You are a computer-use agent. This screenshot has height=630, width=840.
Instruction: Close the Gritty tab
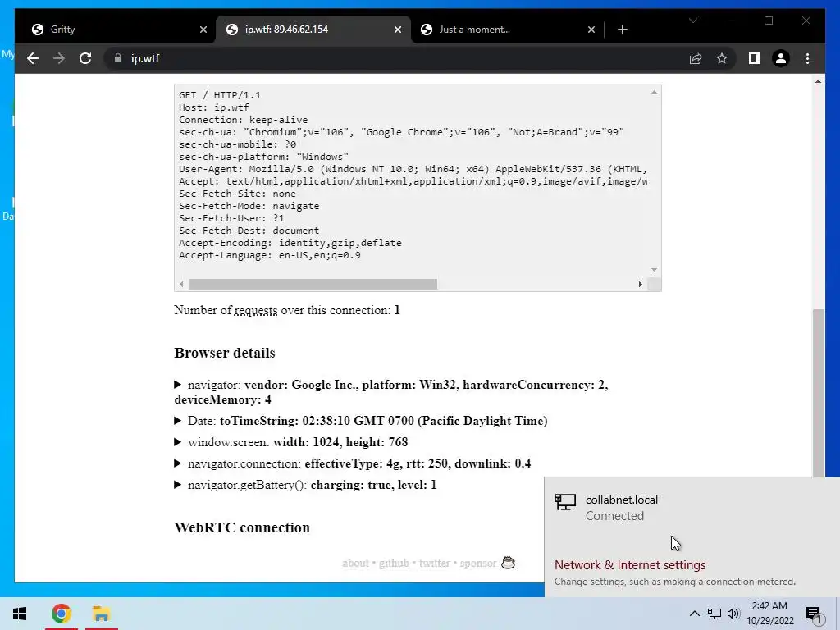point(203,30)
